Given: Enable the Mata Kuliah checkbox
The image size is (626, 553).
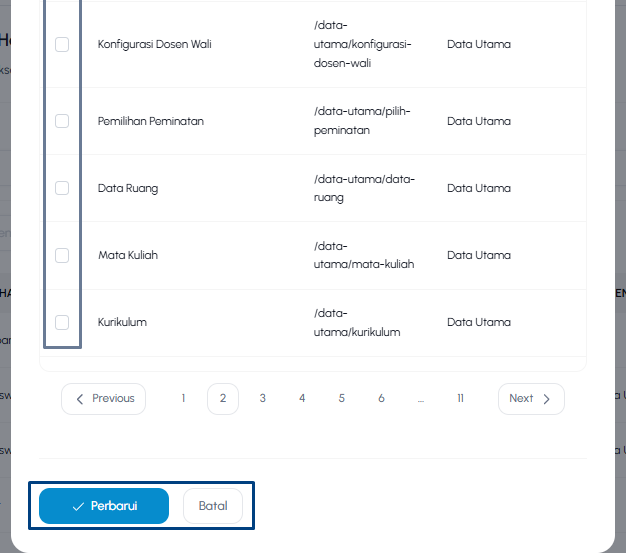Looking at the screenshot, I should (x=62, y=255).
